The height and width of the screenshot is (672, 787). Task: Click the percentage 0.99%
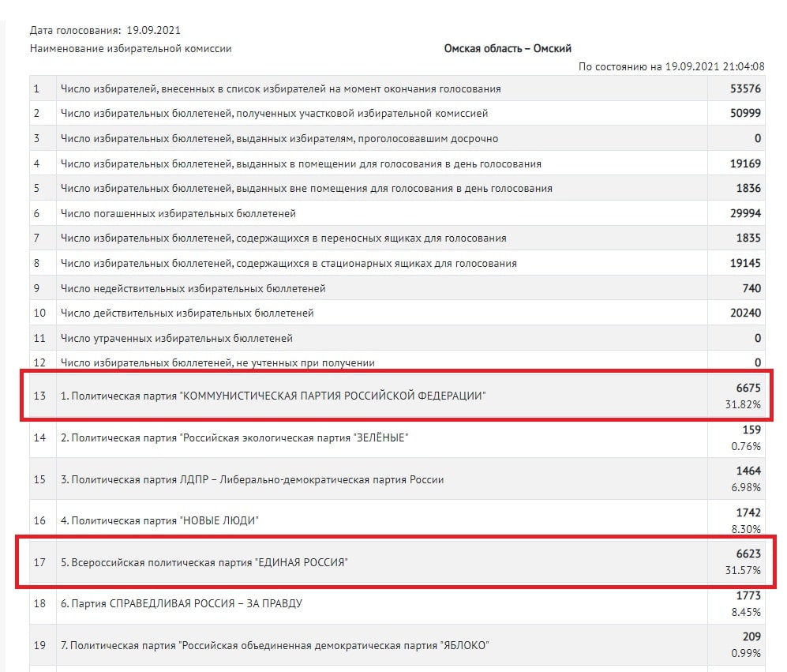point(746,653)
